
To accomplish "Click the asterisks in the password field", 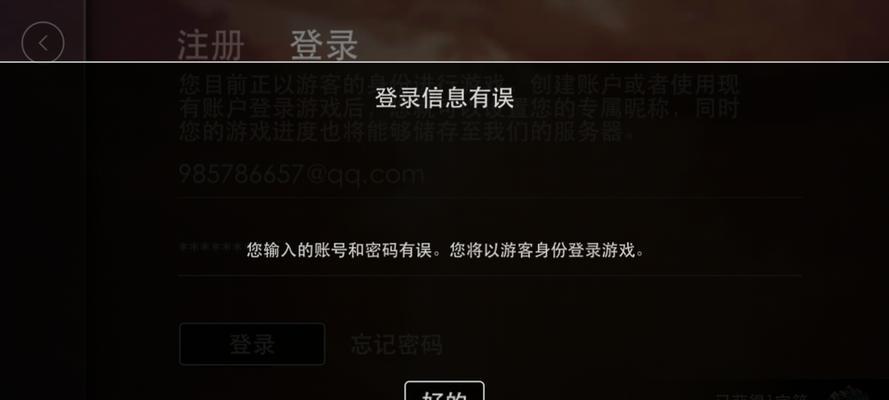I will 212,248.
